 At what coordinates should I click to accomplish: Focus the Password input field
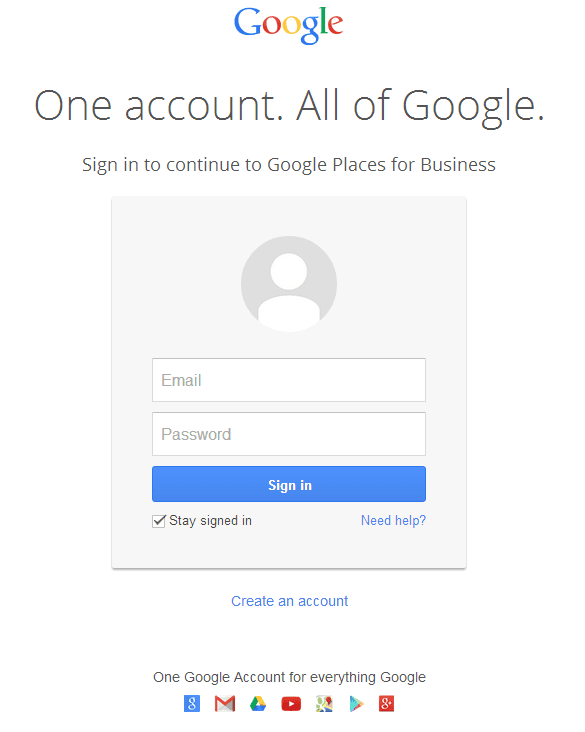coord(289,434)
